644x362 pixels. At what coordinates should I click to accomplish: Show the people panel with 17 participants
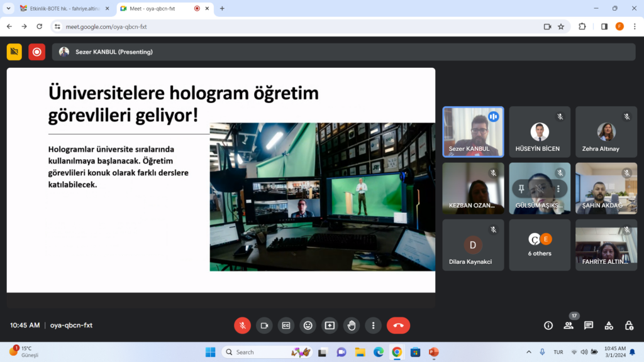pyautogui.click(x=569, y=326)
